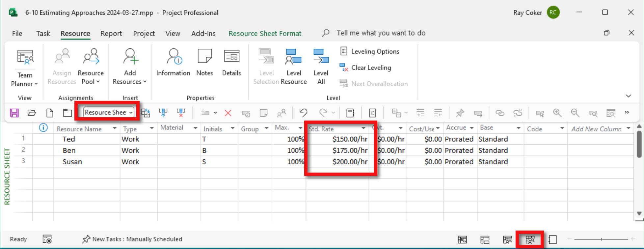The width and height of the screenshot is (644, 249).
Task: Open the Add-Ins tab
Action: 203,33
